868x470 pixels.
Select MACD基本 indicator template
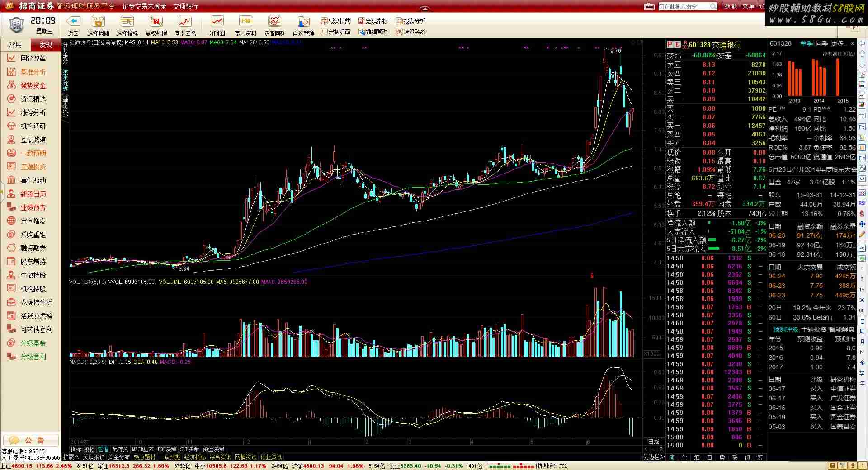143,449
